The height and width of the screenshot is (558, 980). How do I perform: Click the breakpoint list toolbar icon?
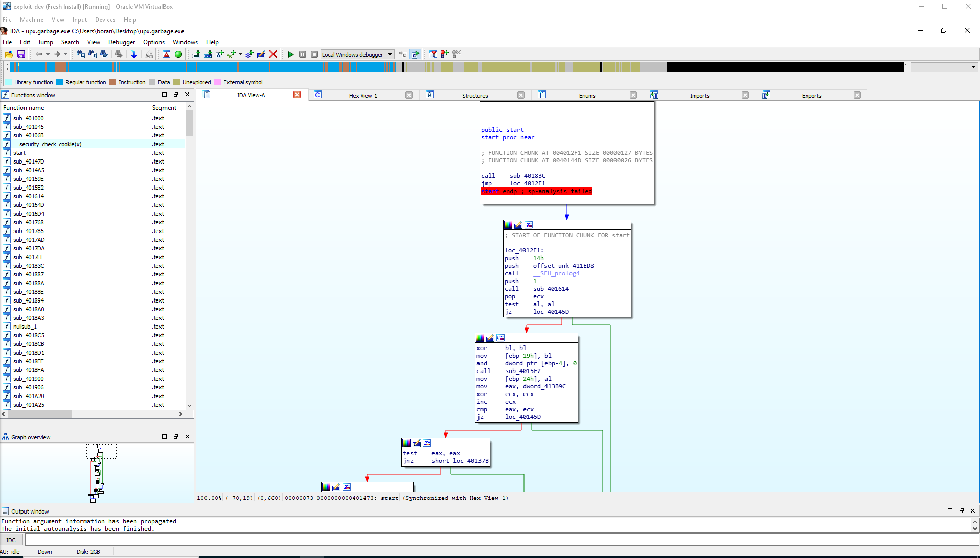tap(433, 54)
